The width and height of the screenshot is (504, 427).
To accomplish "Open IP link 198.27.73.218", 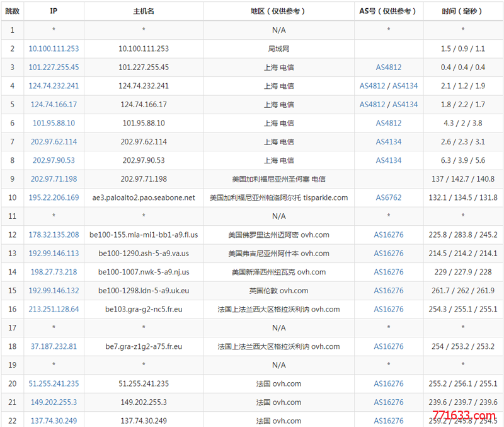I will coord(54,272).
